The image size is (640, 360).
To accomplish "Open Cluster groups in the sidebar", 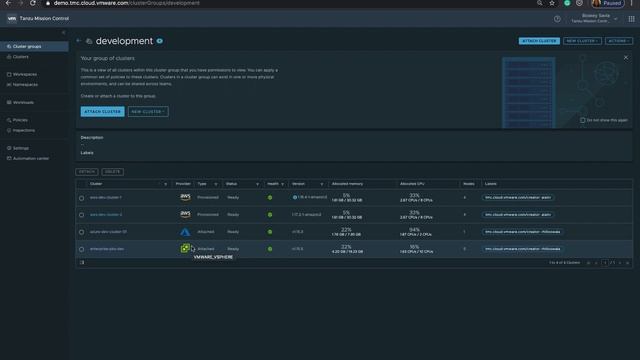I will click(34, 47).
